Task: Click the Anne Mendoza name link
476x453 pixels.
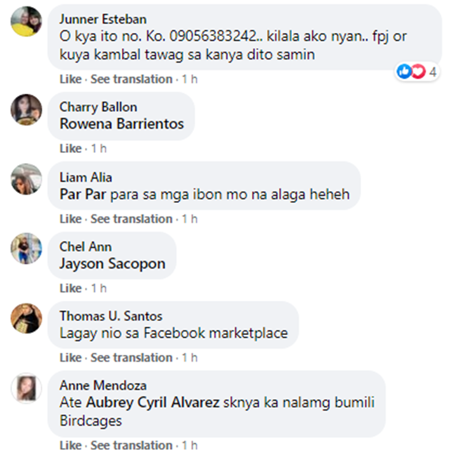Action: click(x=103, y=385)
